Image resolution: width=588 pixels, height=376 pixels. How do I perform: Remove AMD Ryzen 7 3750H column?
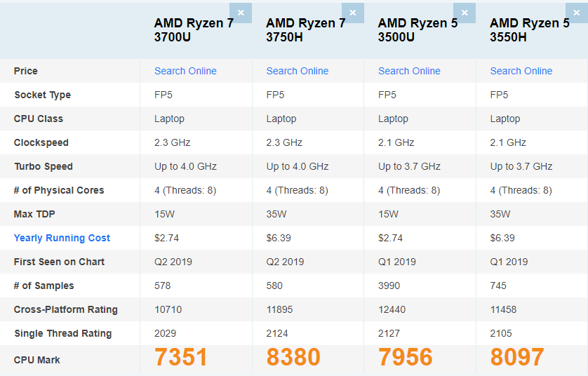click(352, 13)
